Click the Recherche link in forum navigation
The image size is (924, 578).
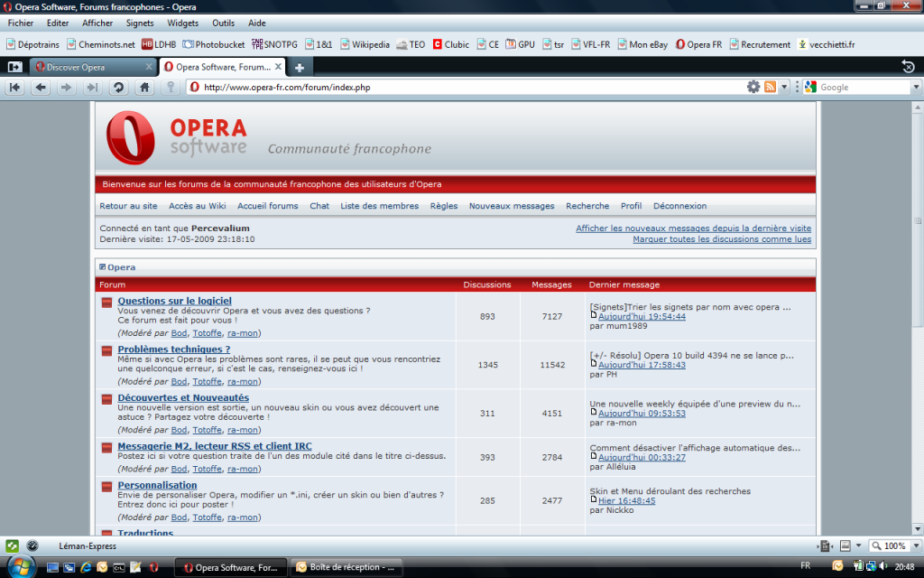tap(587, 206)
